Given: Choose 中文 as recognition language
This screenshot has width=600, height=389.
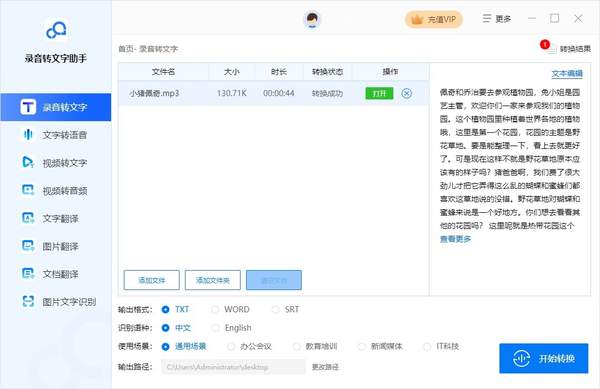Looking at the screenshot, I should coord(165,328).
